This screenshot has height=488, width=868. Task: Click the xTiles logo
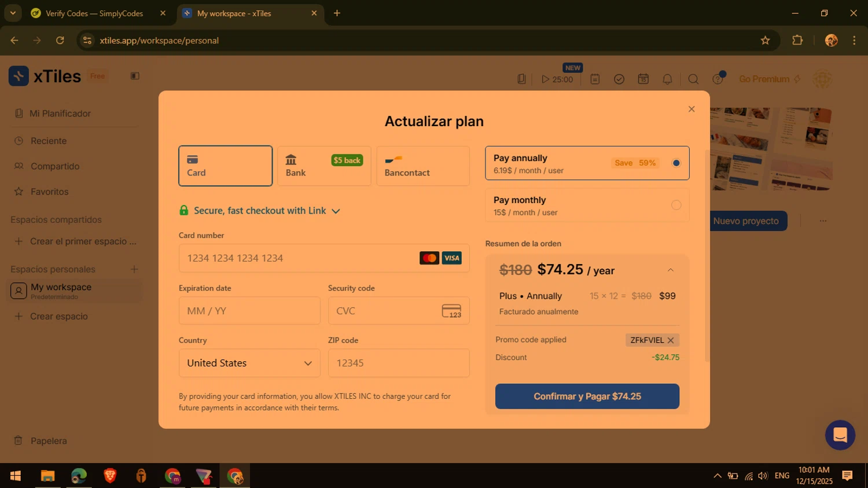(45, 76)
